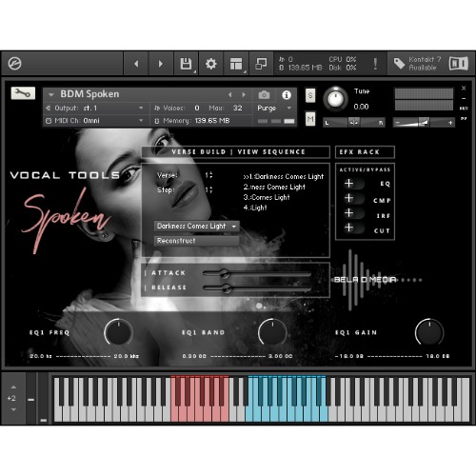
Task: Click the NI logo icon
Action: (x=459, y=64)
